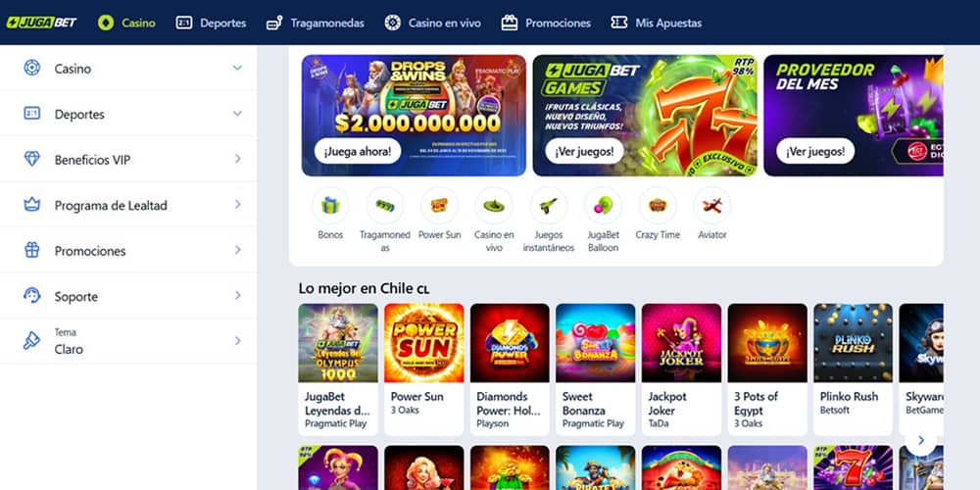Click ¡Ver juegos! on the JugaBet Games banner
Image resolution: width=980 pixels, height=490 pixels.
[584, 151]
